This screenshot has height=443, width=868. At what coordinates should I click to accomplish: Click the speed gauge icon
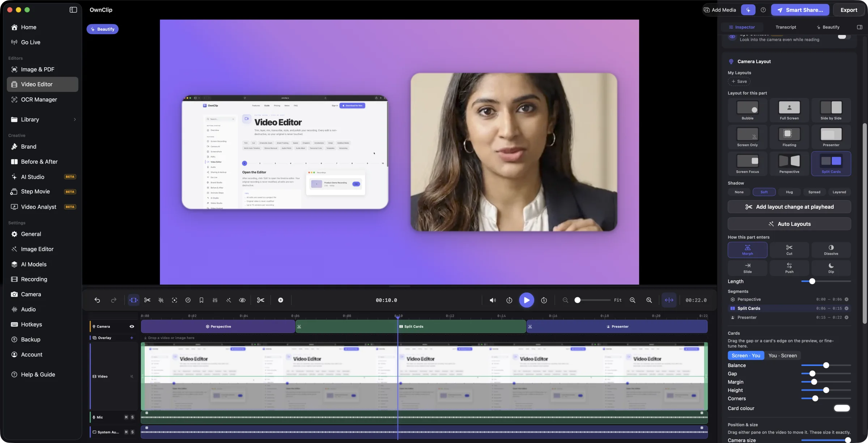188,300
